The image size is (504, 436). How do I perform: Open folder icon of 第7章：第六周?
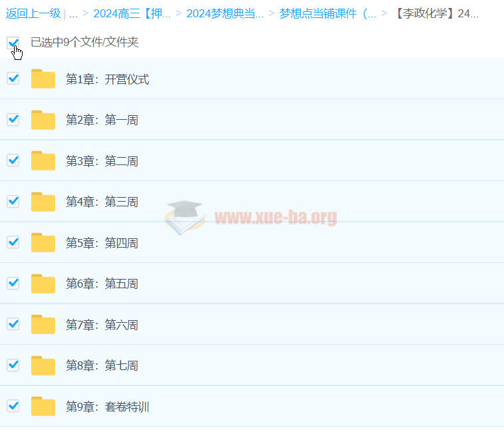[x=43, y=324]
